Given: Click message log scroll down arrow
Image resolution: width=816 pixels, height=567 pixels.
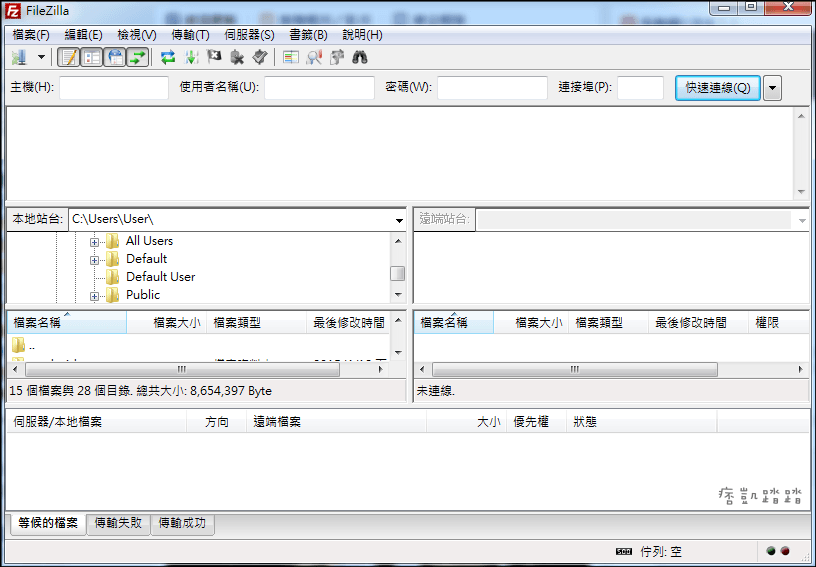Looking at the screenshot, I should tap(801, 192).
